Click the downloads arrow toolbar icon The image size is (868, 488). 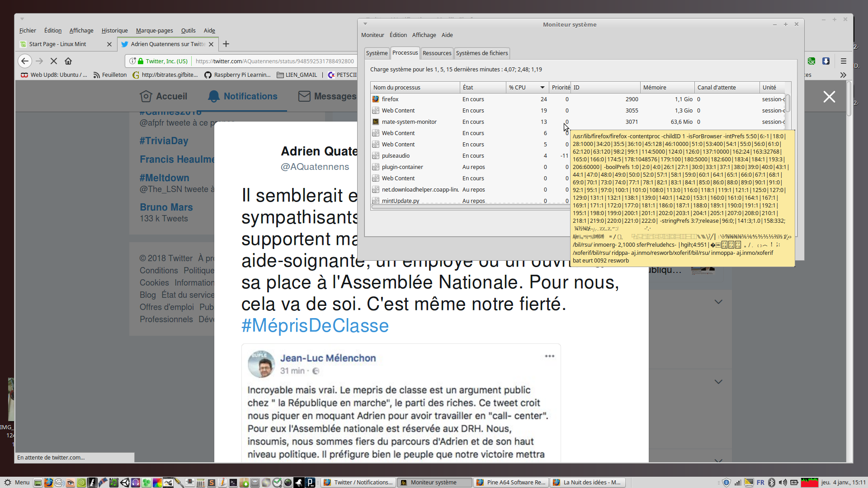(826, 61)
